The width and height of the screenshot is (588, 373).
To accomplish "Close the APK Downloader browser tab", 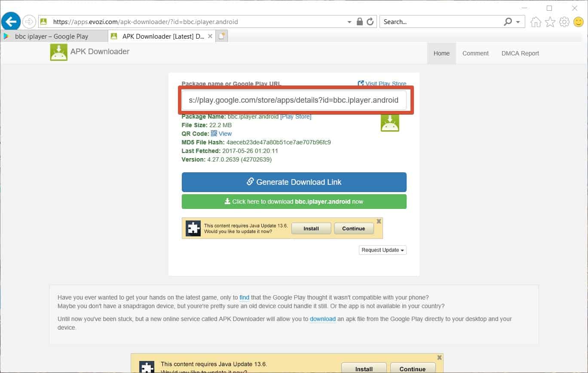I will point(210,37).
